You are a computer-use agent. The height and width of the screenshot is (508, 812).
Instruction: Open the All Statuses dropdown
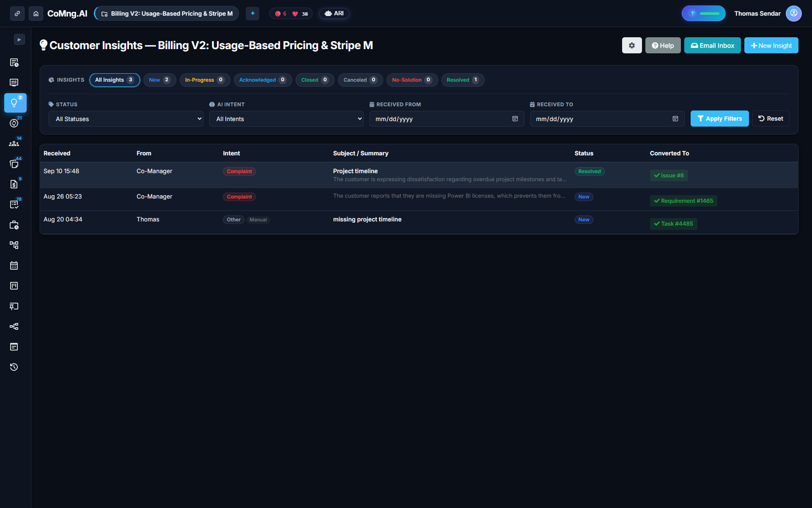(x=126, y=119)
